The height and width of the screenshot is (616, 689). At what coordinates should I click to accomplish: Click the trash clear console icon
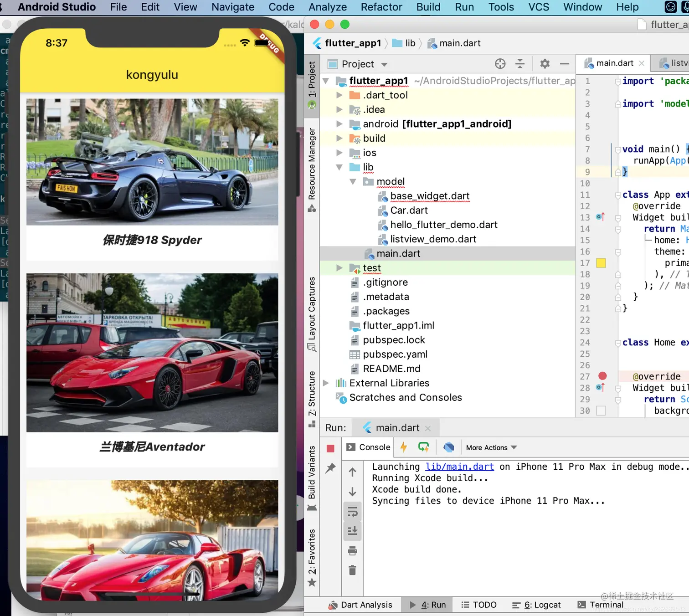pos(352,570)
